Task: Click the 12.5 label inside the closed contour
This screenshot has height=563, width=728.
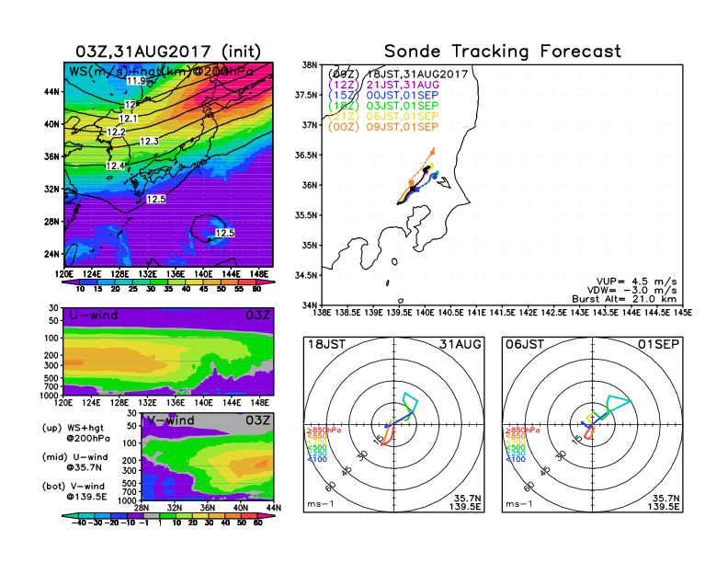Action: click(224, 233)
